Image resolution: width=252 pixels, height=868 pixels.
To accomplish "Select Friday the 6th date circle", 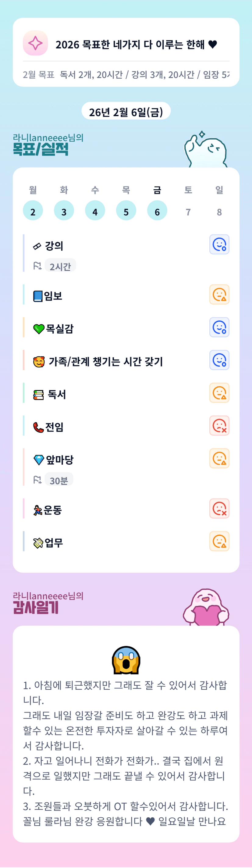I will click(x=157, y=211).
